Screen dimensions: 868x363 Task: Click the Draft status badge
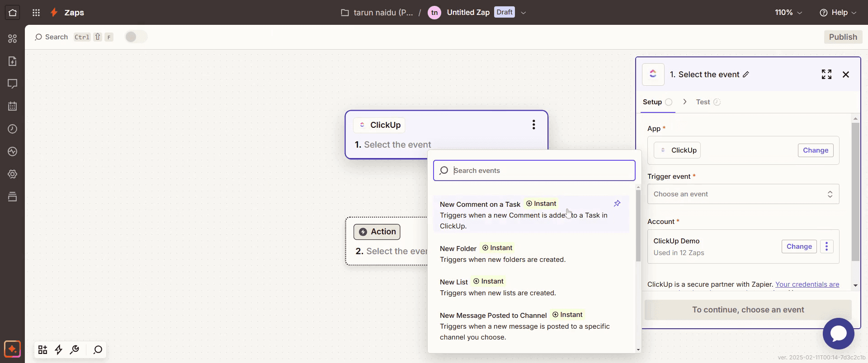(505, 12)
